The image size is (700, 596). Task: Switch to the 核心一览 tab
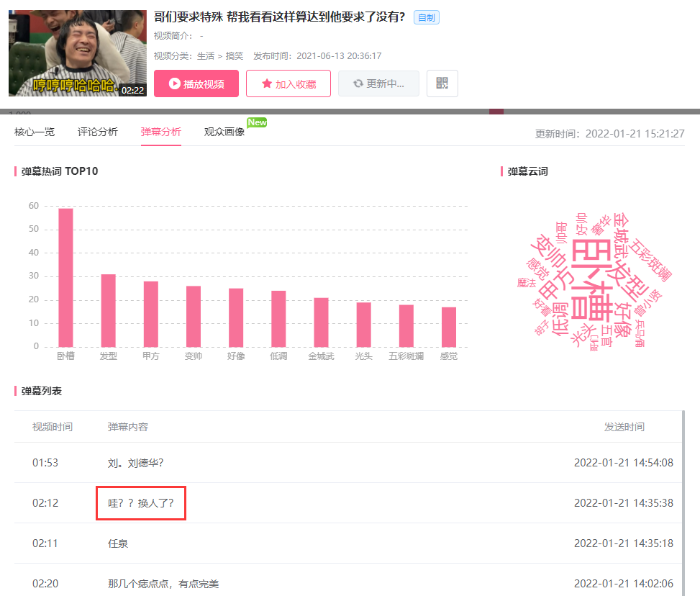[x=35, y=132]
